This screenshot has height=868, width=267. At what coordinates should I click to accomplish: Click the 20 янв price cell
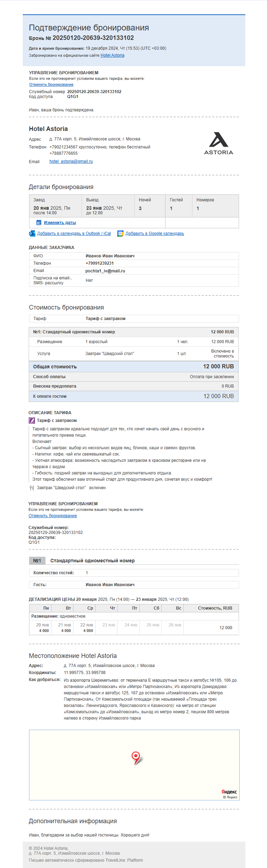(x=42, y=628)
